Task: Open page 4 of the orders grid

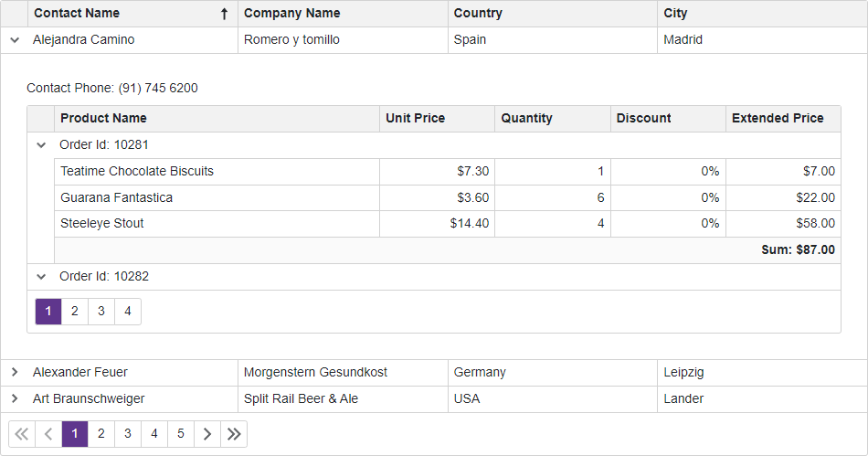Action: click(x=128, y=312)
